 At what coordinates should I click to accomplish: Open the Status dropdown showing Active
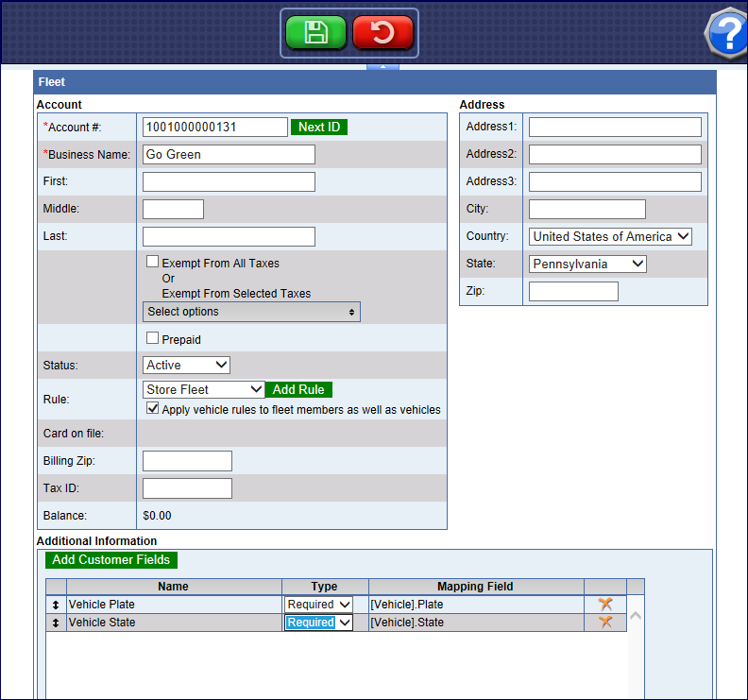186,365
